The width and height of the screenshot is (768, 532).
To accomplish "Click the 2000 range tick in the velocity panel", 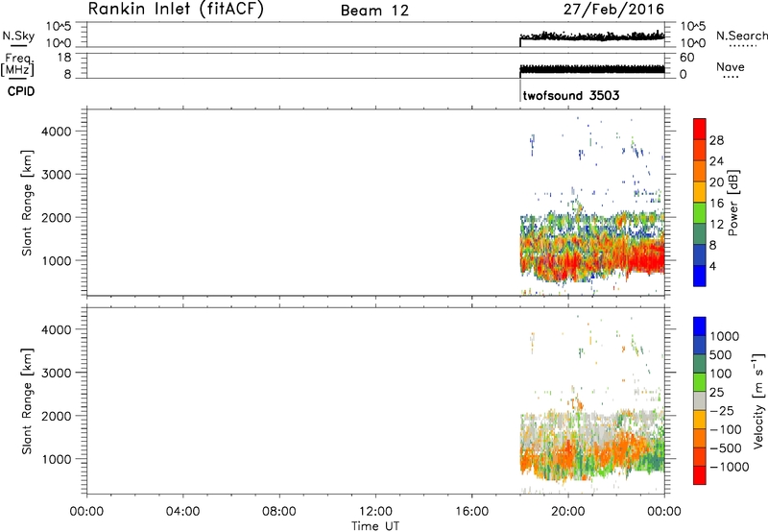I will (x=57, y=416).
